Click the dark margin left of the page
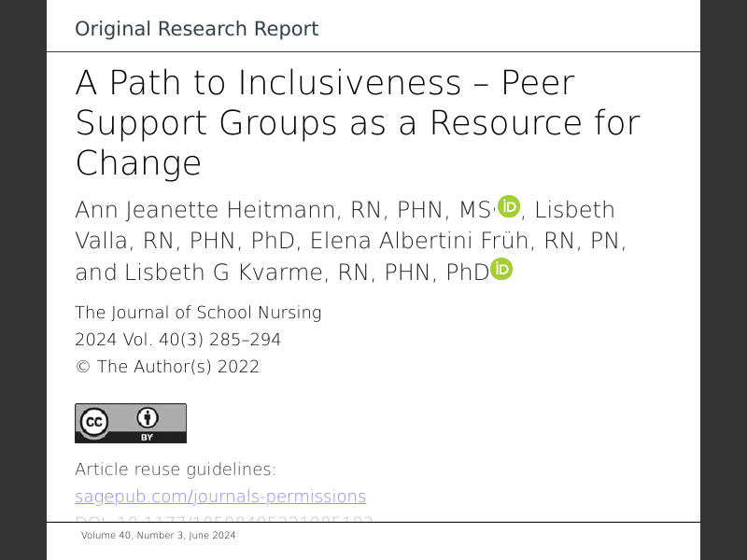 tap(23, 280)
